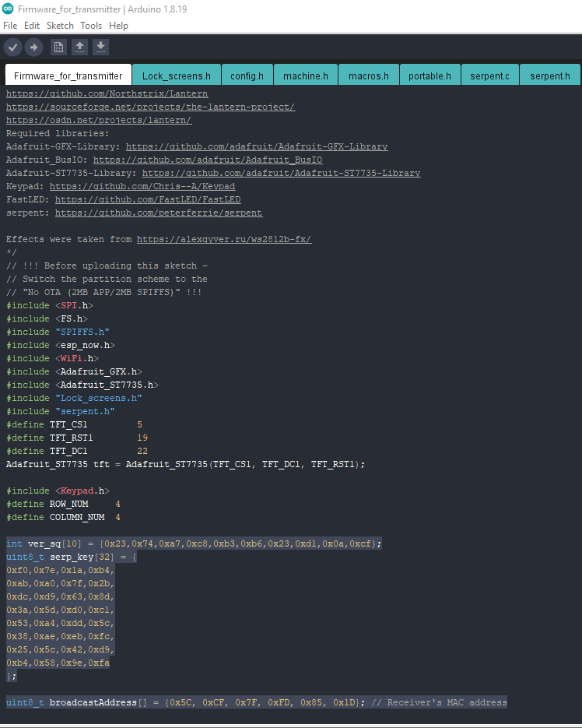582x728 pixels.
Task: Open the File menu
Action: click(10, 26)
